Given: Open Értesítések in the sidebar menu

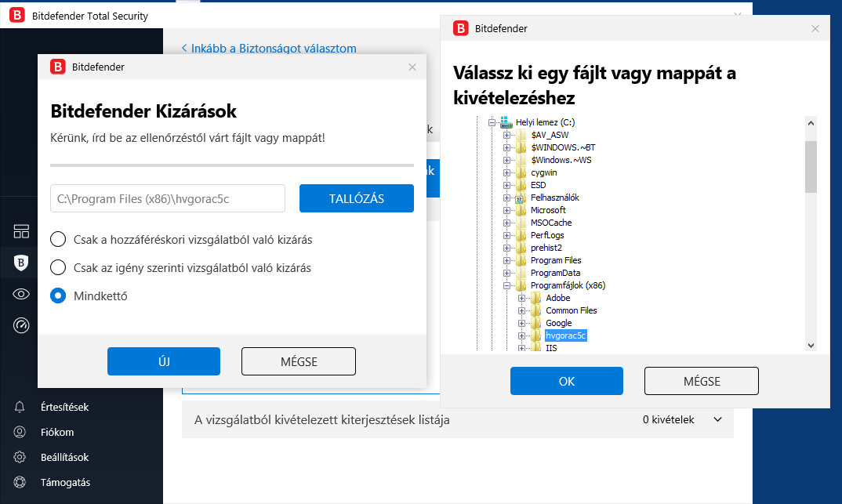Looking at the screenshot, I should point(64,407).
